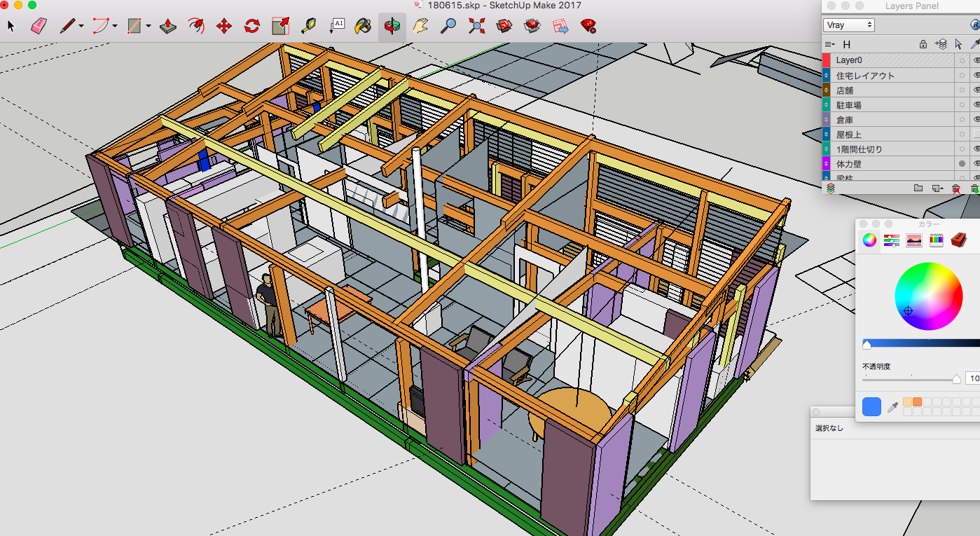
Task: Click the add layer group folder button
Action: [x=918, y=188]
